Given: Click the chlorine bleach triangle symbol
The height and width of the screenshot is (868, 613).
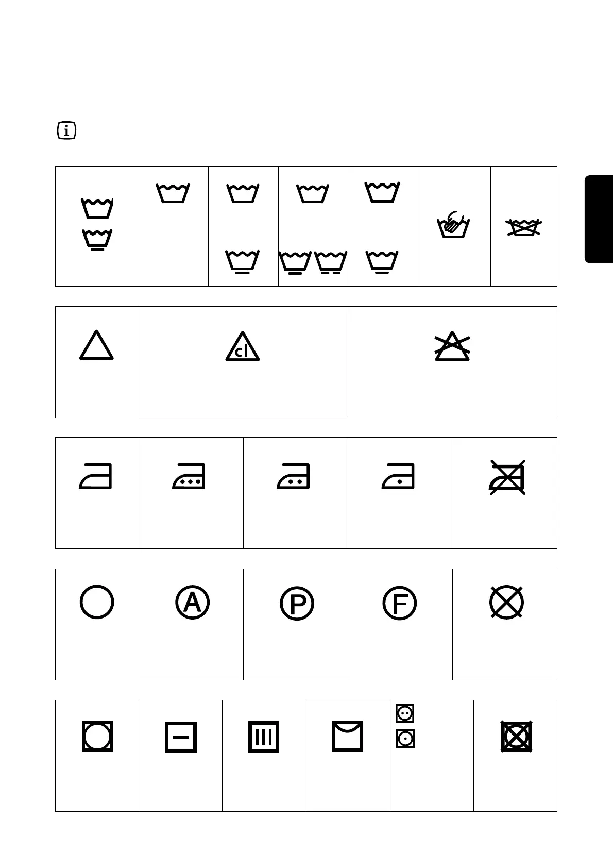Looking at the screenshot, I should coord(243,346).
